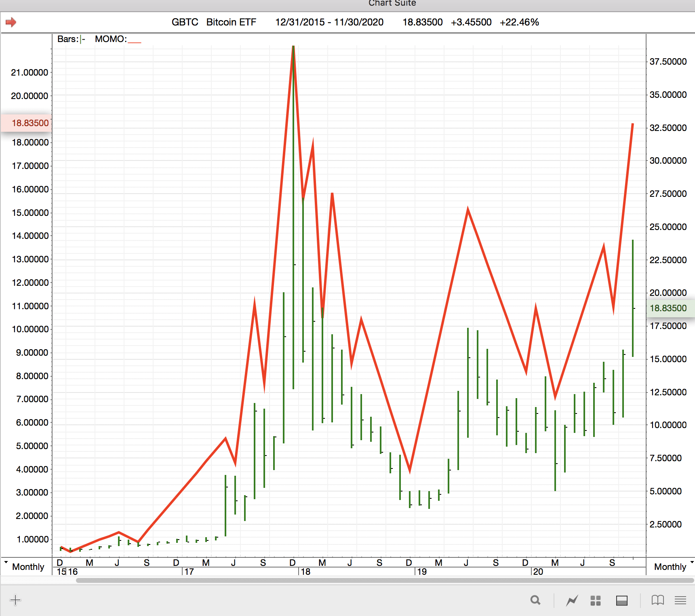Open search with the magnifying glass icon
695x616 pixels.
535,601
